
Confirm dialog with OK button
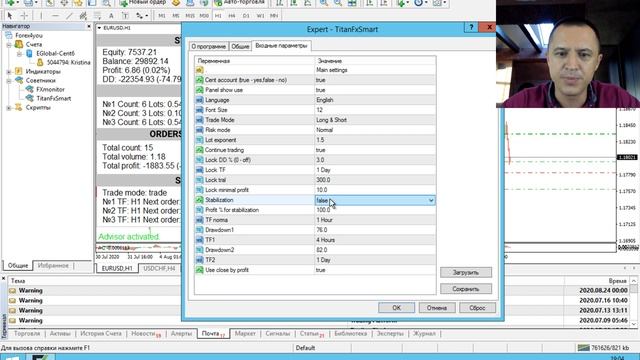point(396,308)
